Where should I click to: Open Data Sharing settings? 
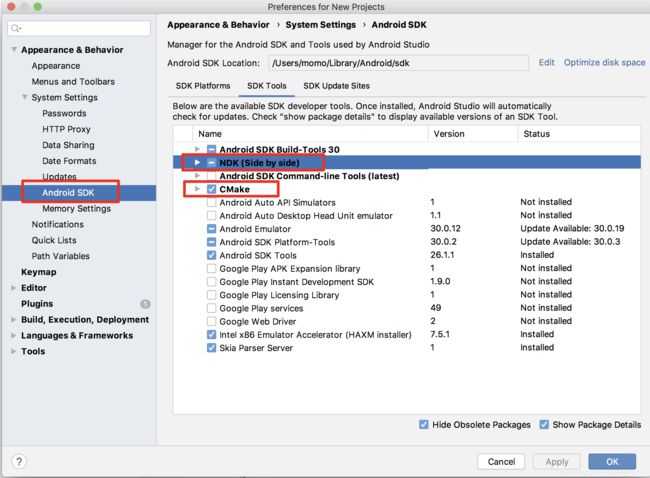click(x=68, y=145)
